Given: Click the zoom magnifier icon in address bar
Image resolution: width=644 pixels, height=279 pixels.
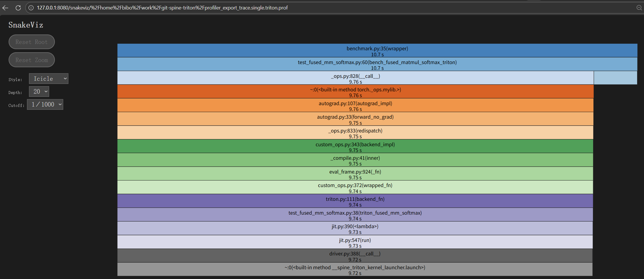Looking at the screenshot, I should tap(639, 8).
